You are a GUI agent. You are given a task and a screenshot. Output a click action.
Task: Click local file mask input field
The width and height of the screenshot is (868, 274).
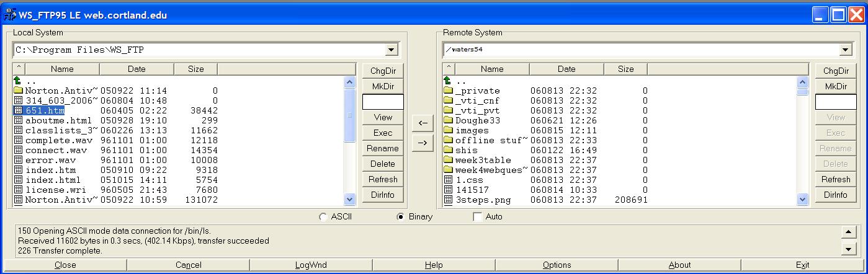[383, 102]
